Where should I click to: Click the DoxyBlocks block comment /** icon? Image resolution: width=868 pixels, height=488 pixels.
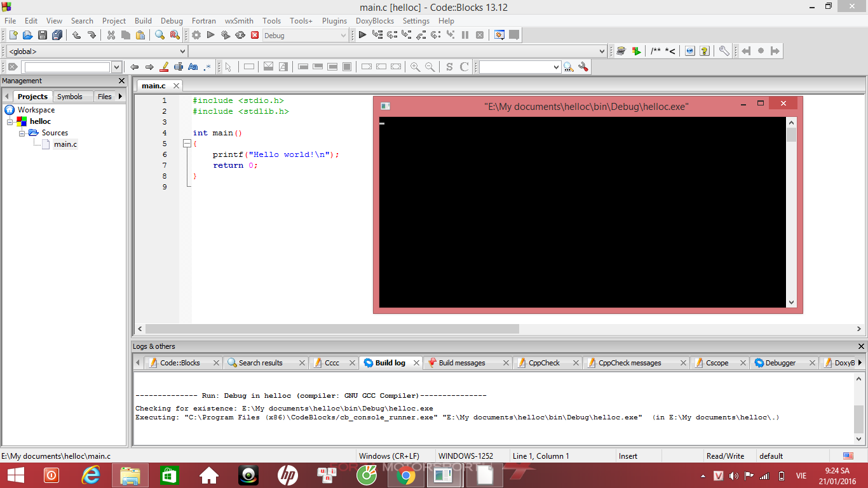tap(656, 51)
